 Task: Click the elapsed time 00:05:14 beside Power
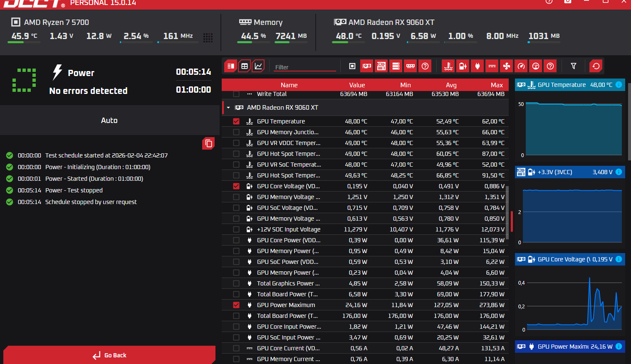[193, 72]
